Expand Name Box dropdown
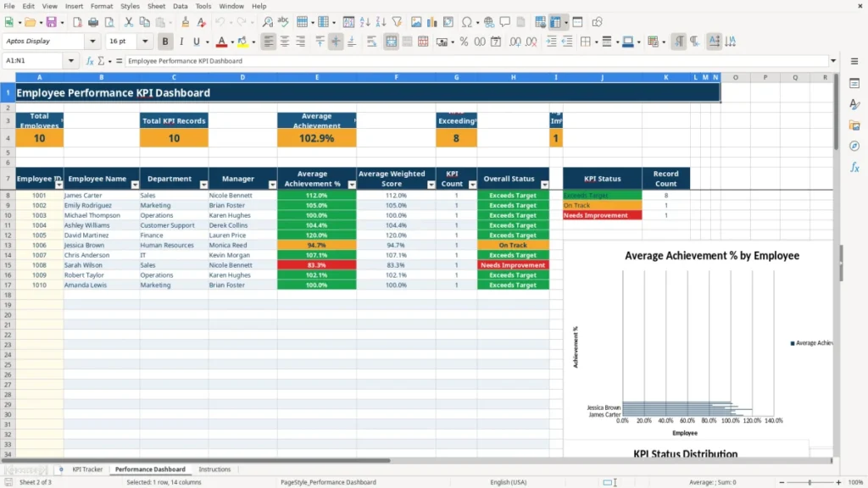Screen dimensions: 868x488 click(71, 61)
